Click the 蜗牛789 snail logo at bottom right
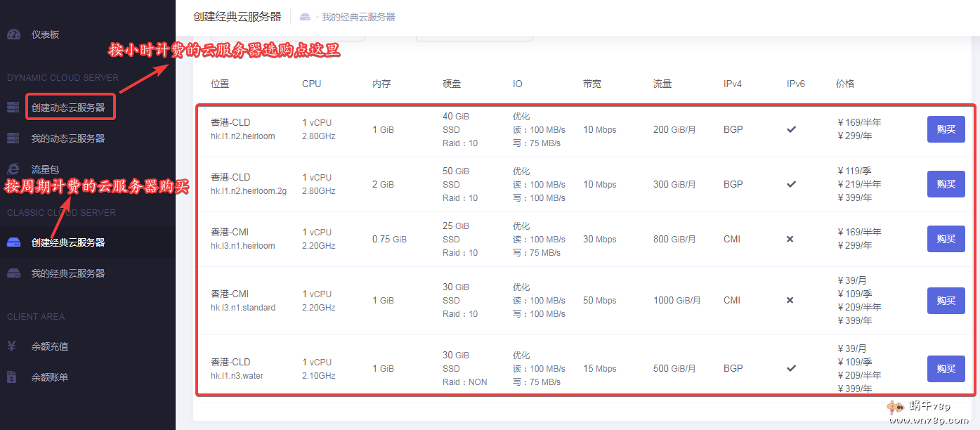 coord(896,406)
